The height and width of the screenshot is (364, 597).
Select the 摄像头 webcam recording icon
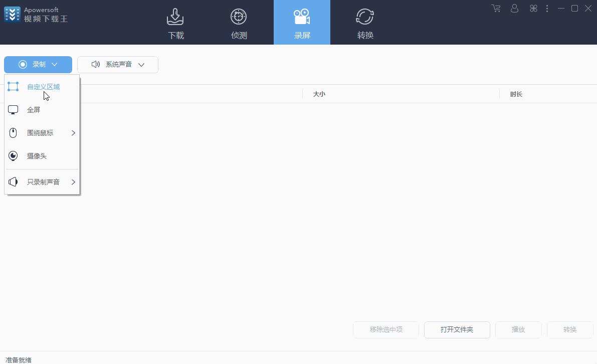13,156
